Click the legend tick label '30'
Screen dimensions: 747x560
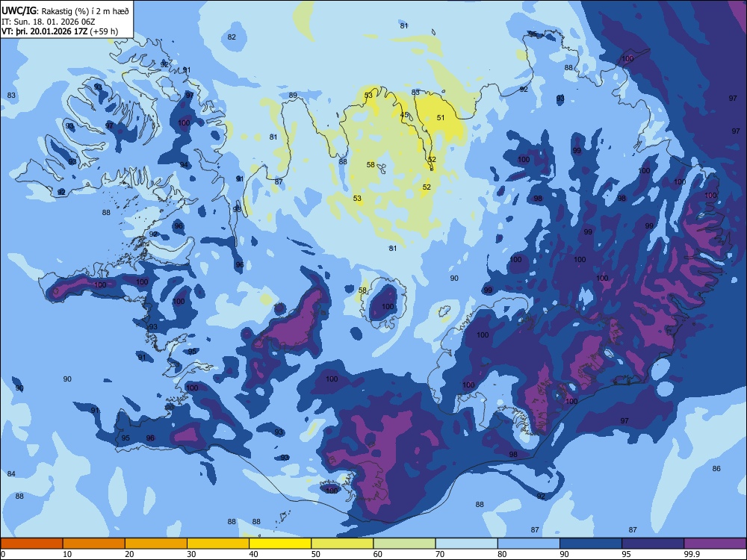[x=191, y=554]
